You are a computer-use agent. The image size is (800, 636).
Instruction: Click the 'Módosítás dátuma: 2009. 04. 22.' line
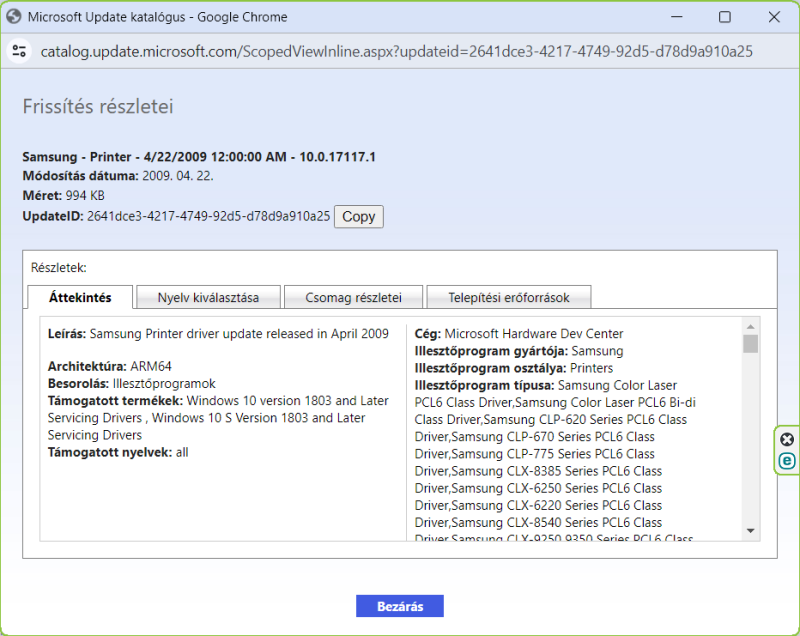click(118, 176)
